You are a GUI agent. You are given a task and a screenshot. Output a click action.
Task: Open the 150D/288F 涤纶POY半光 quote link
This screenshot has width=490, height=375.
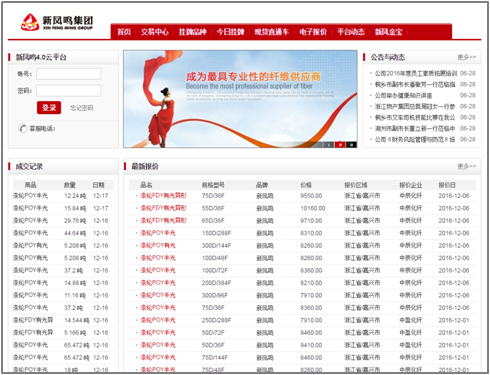click(158, 233)
